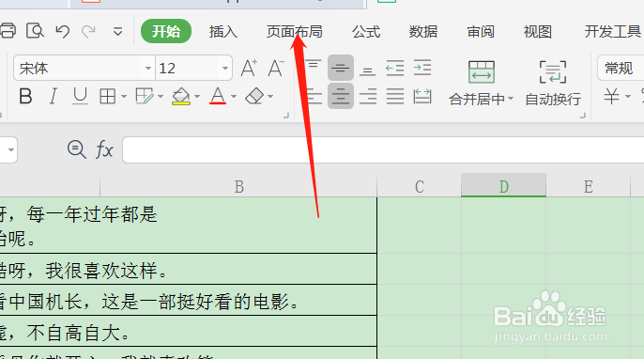Open the 插入 tab
Image resolution: width=644 pixels, height=359 pixels.
coord(223,32)
